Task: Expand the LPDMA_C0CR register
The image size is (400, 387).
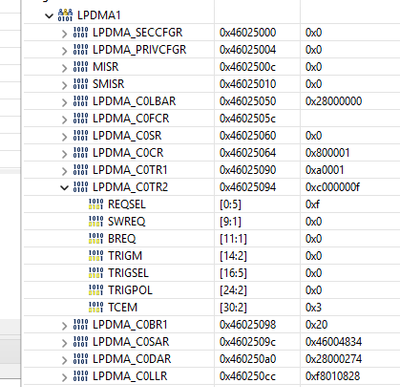Action: point(64,154)
